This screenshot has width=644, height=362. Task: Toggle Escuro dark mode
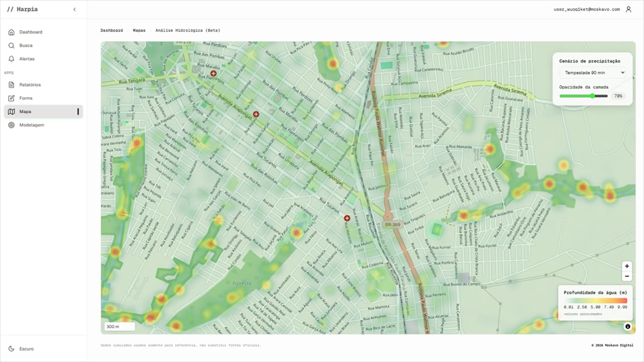click(x=21, y=349)
